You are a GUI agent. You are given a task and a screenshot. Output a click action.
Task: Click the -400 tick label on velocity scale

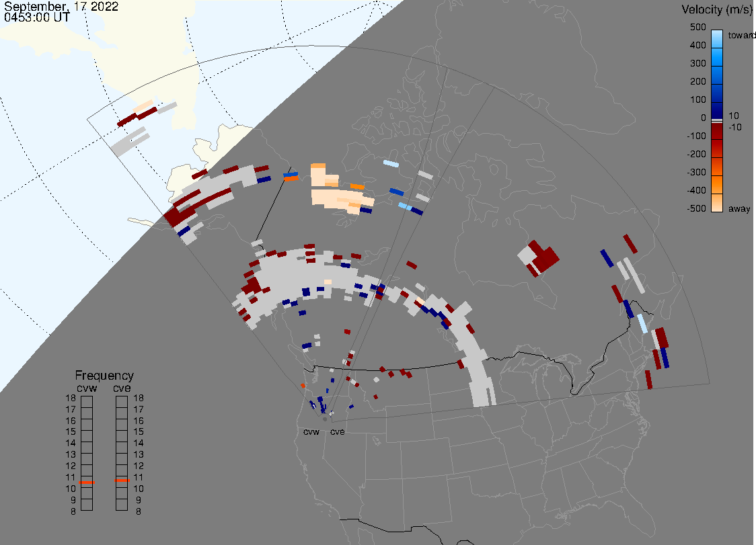696,190
